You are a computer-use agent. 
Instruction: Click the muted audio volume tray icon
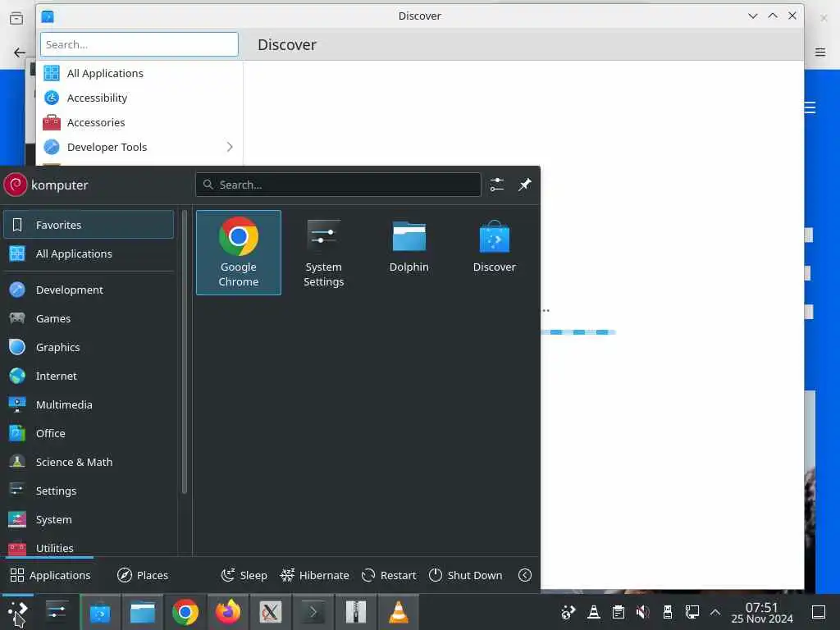pyautogui.click(x=643, y=612)
